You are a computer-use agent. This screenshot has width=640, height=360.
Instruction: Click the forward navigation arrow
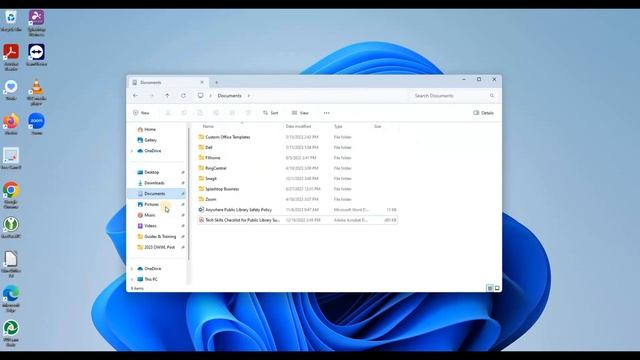(x=151, y=96)
